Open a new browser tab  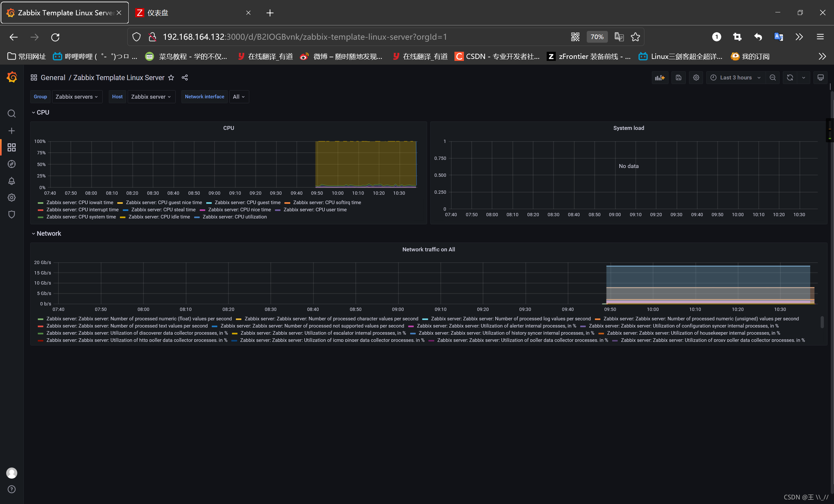pyautogui.click(x=270, y=13)
